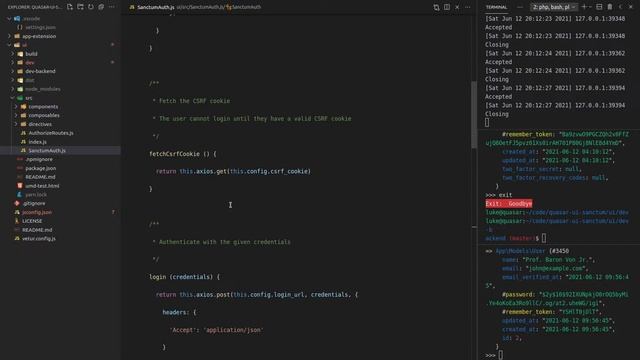This screenshot has width=640, height=360.
Task: Expand the dev folder
Action: [30, 62]
